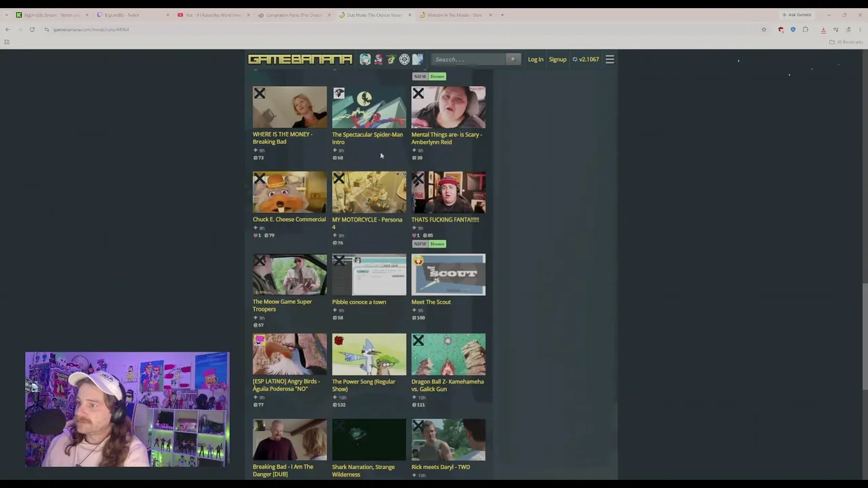
Task: Click submitter avatar on Spider-Man Intro thumbnail
Action: tap(339, 94)
